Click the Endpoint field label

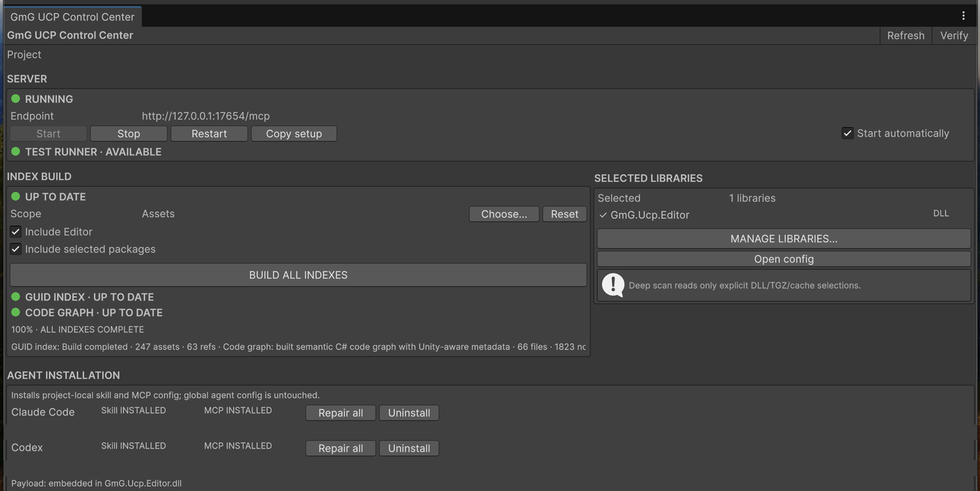coord(32,116)
